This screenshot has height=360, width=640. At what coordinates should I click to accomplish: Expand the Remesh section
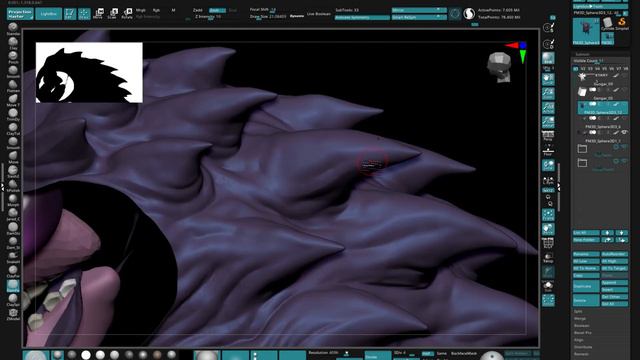click(581, 354)
